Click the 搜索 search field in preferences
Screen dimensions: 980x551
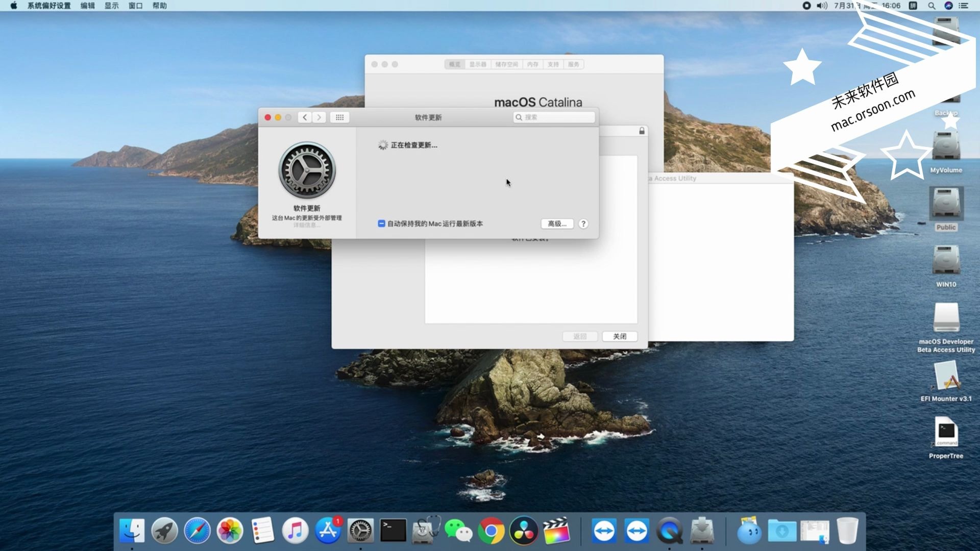click(554, 117)
